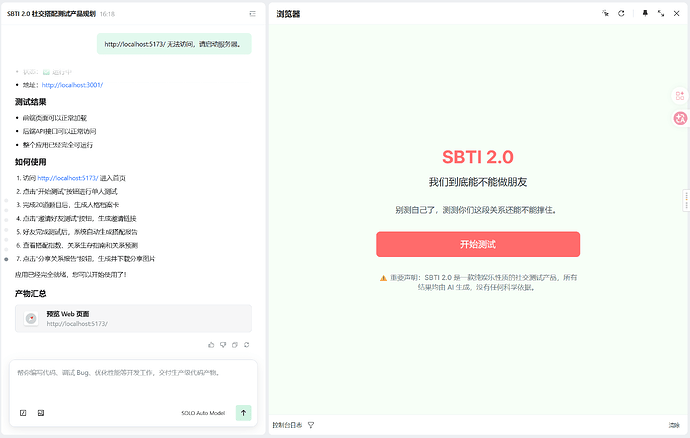Click the chat list icon in the header
The image size is (690, 438).
click(251, 15)
